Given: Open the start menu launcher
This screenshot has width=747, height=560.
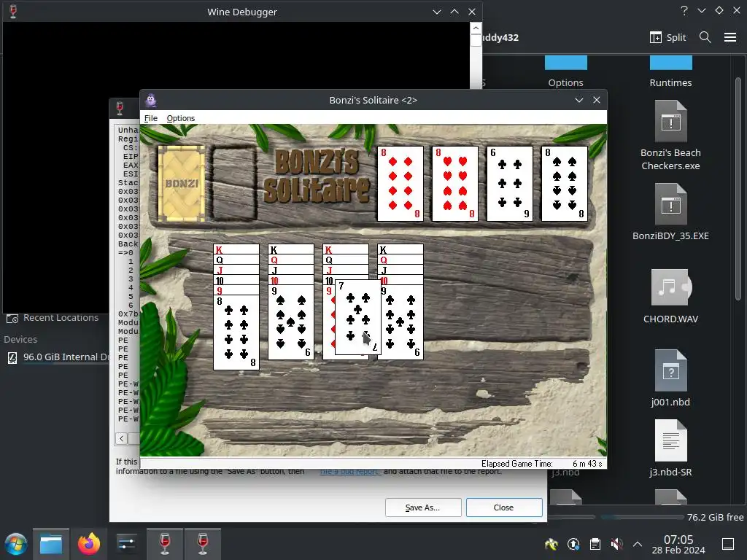Looking at the screenshot, I should [x=15, y=544].
